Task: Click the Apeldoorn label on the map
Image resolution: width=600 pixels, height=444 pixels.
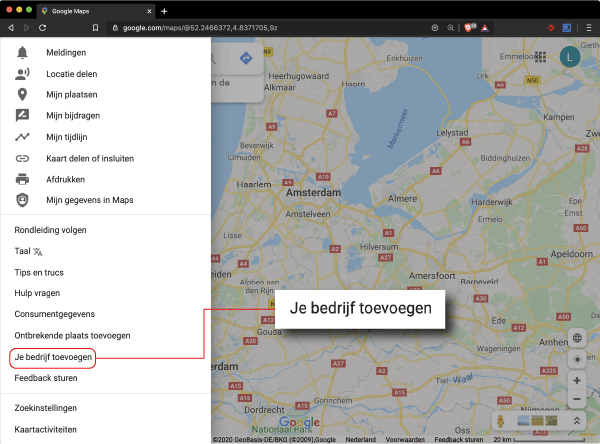Action: point(572,254)
